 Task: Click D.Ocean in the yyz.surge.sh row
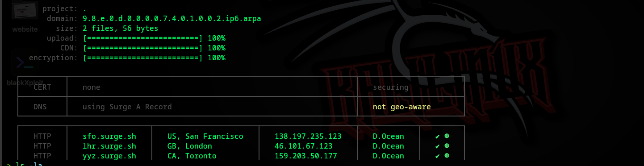pyautogui.click(x=389, y=156)
